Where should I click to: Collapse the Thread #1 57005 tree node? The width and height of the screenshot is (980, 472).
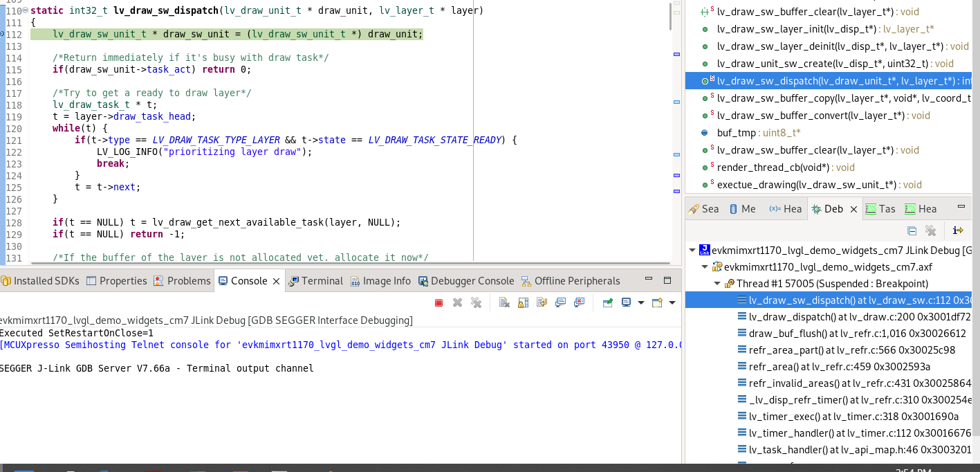click(717, 283)
